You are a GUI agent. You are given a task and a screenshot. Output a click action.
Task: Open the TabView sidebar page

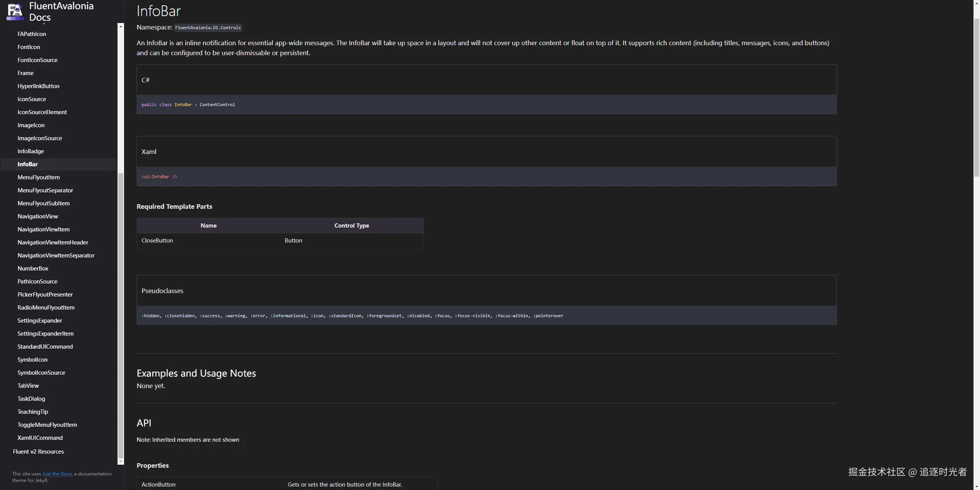pos(28,386)
